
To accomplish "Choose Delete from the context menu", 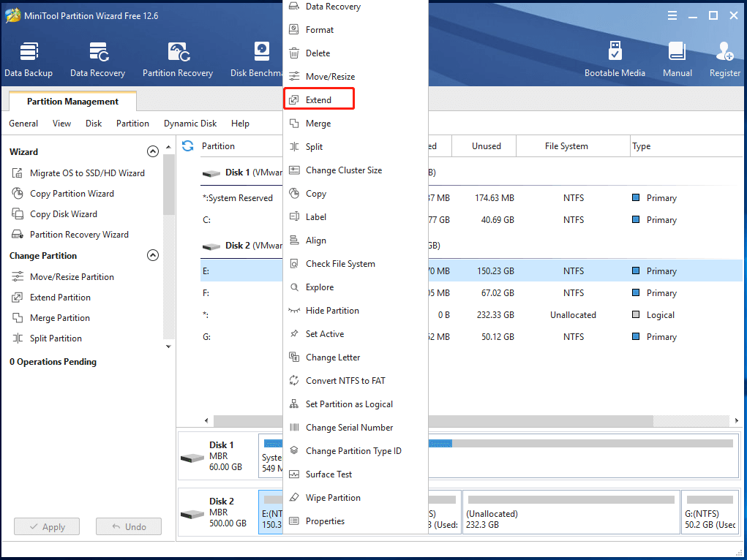I will 356,53.
